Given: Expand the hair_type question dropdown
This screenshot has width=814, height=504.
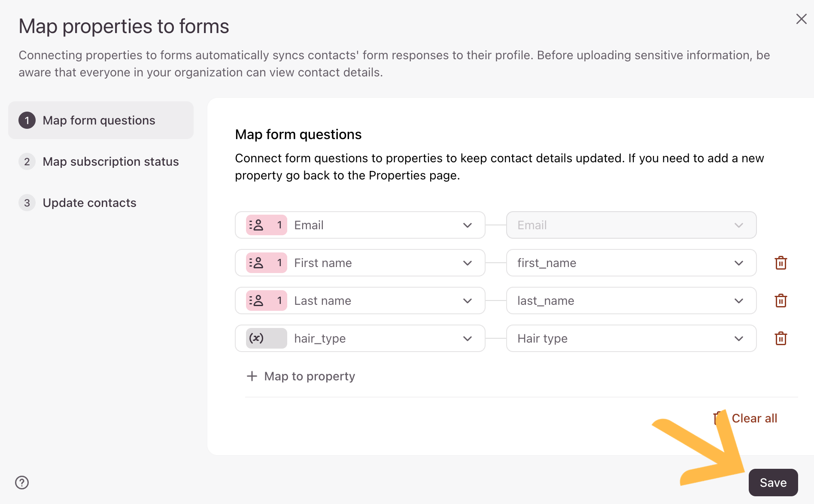Looking at the screenshot, I should (467, 338).
